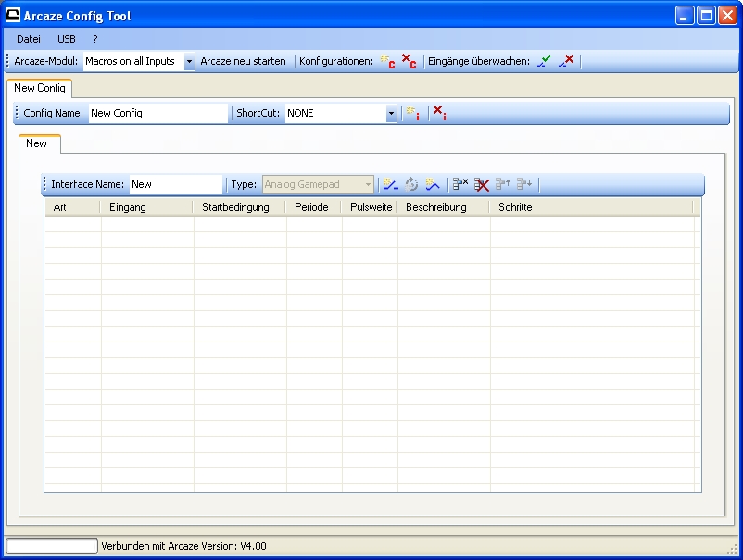
Task: Open the ShortCut NONE dropdown
Action: pos(391,114)
